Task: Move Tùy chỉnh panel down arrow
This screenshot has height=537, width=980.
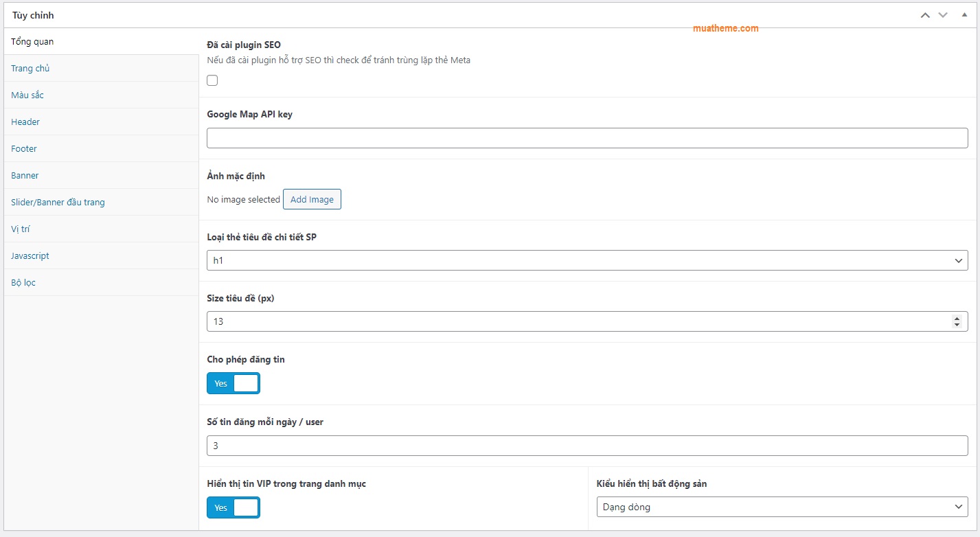Action: [943, 15]
